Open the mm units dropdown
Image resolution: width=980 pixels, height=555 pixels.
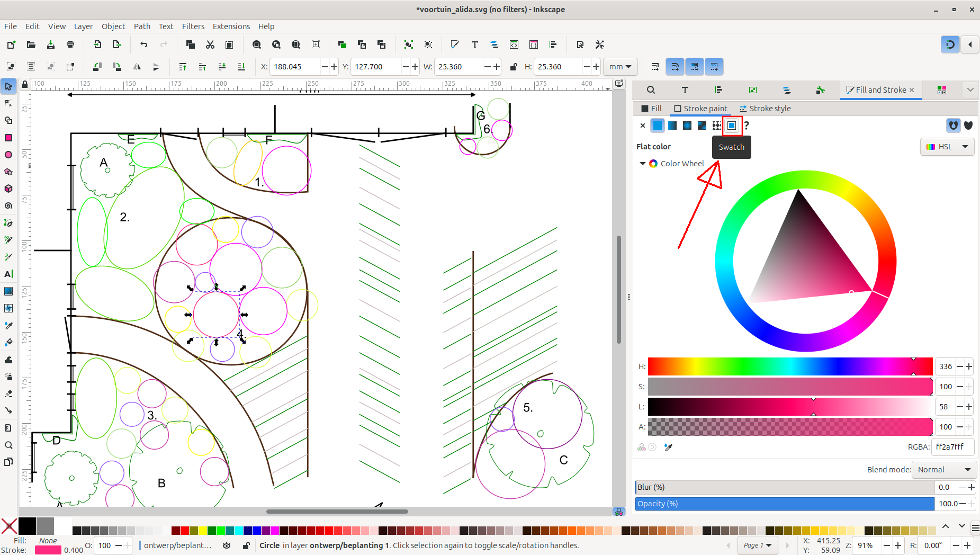[x=620, y=67]
